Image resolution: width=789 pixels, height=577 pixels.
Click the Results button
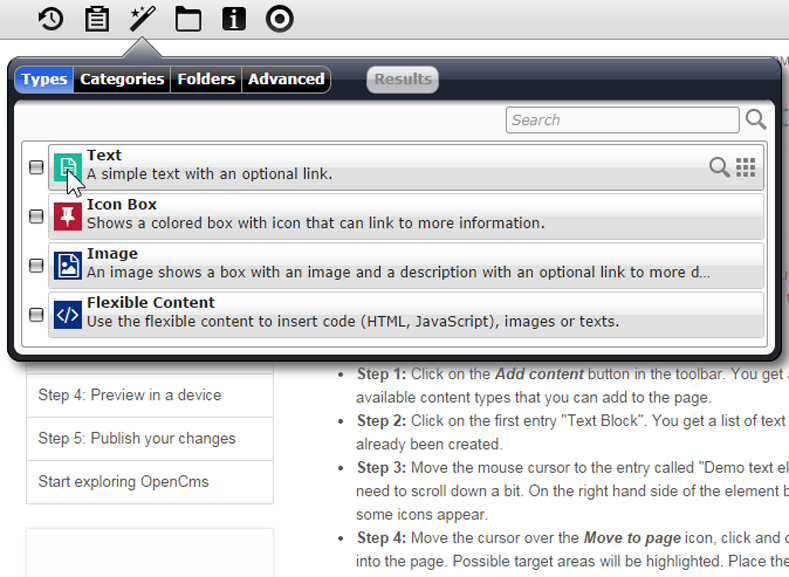[x=403, y=79]
